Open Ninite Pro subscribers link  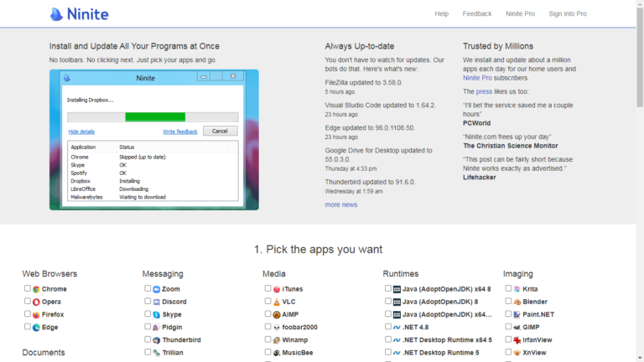[477, 78]
